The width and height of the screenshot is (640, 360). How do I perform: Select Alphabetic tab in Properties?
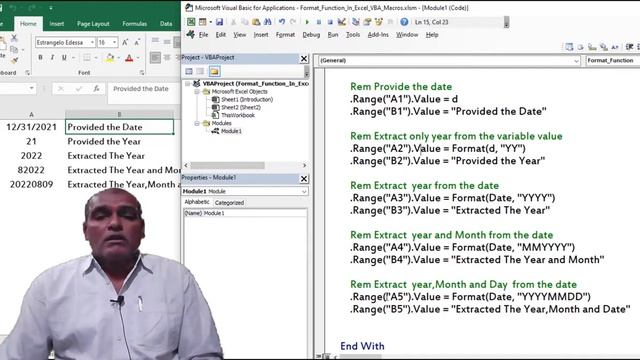click(x=197, y=202)
